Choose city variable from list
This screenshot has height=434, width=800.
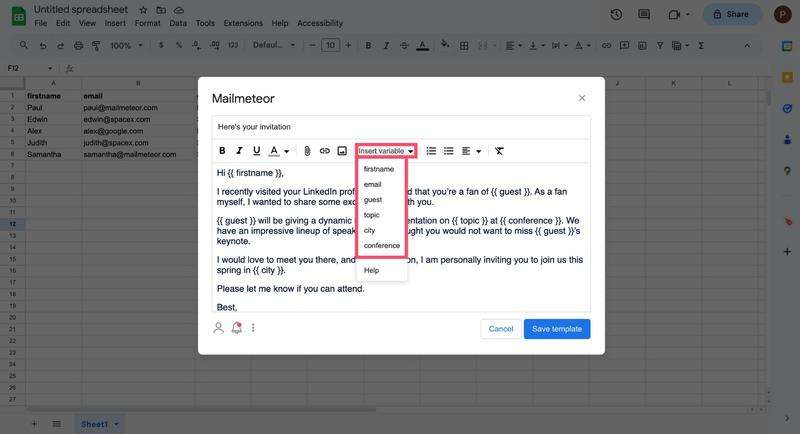[x=370, y=230]
